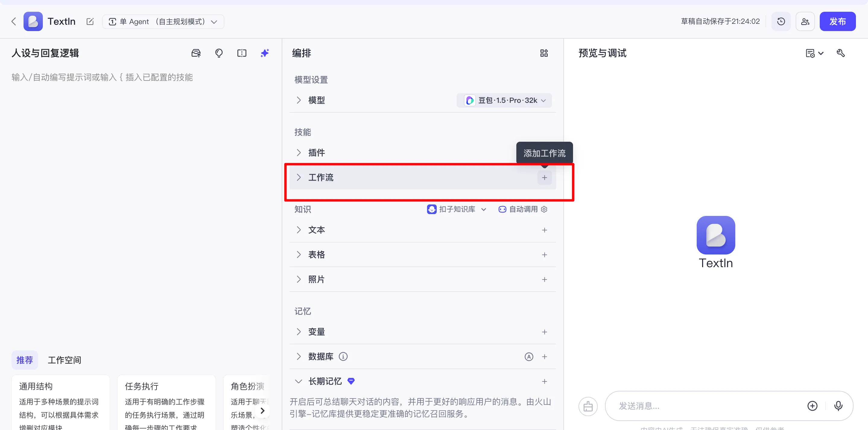Viewport: 868px width, 430px height.
Task: Click the auto-generate A icon for 数据库
Action: click(x=529, y=357)
